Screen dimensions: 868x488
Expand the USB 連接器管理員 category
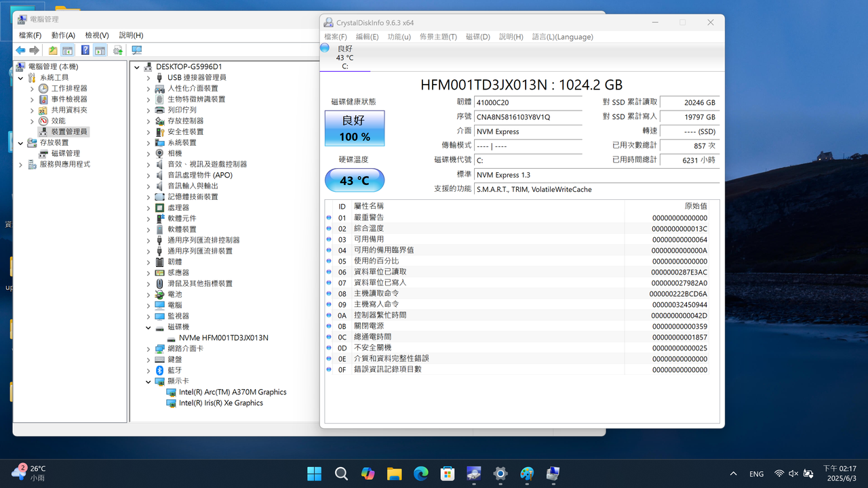pos(149,78)
